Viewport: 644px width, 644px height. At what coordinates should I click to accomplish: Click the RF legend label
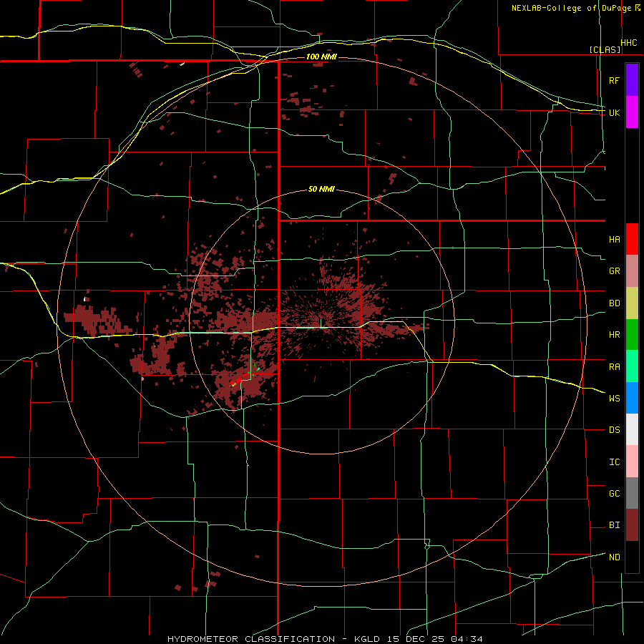click(x=614, y=80)
